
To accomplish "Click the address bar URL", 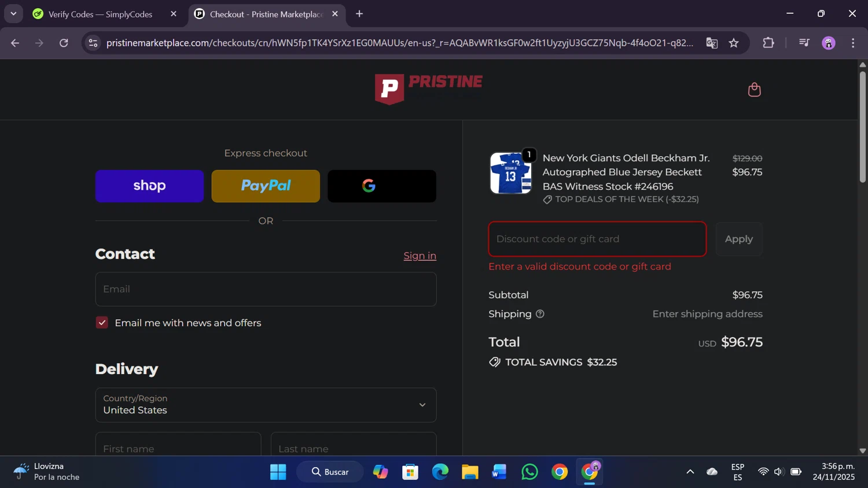I will click(399, 43).
